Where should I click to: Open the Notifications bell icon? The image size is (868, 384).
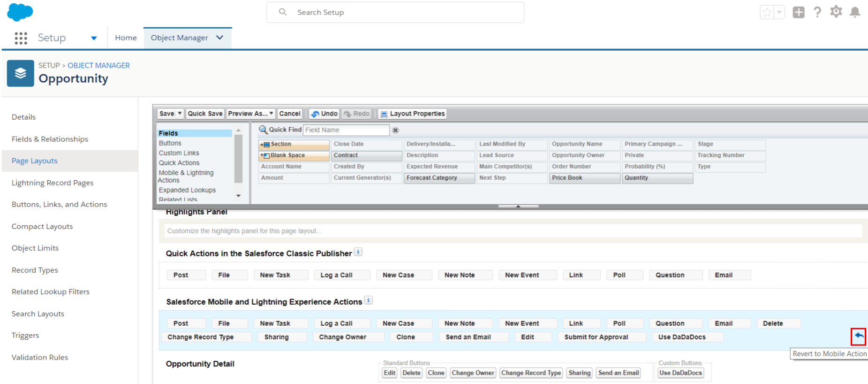click(855, 12)
